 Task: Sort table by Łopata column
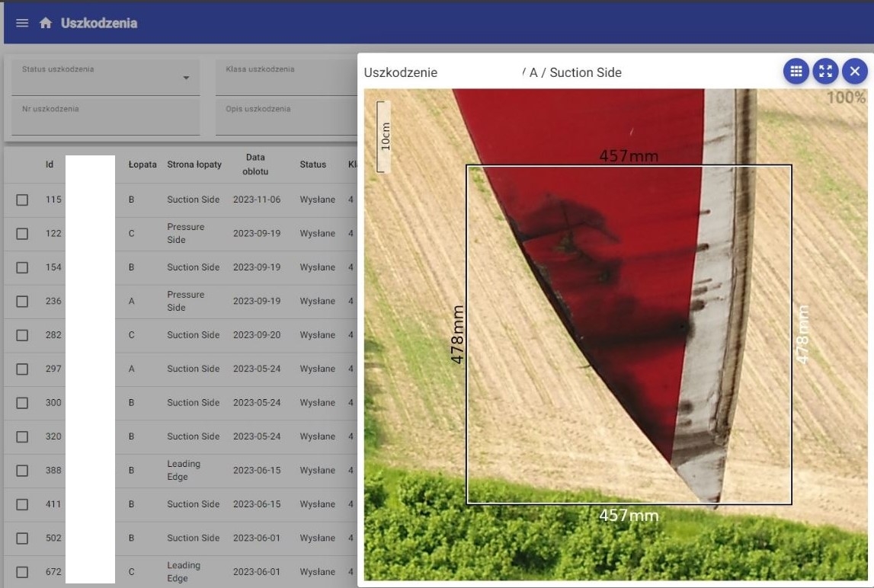point(142,165)
